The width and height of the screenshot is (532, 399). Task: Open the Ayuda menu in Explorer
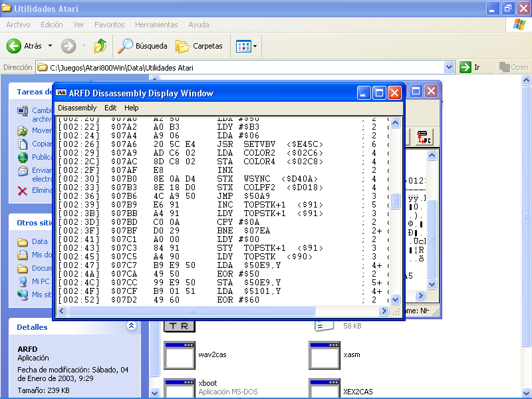tap(198, 25)
